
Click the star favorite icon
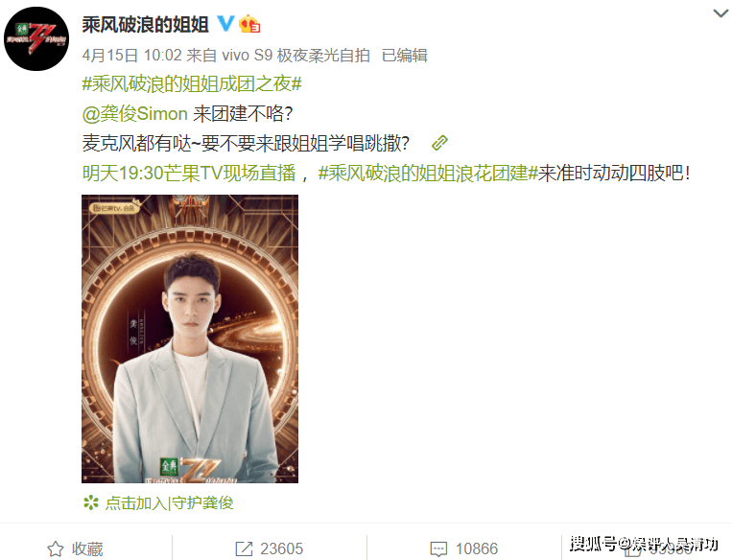coord(56,548)
